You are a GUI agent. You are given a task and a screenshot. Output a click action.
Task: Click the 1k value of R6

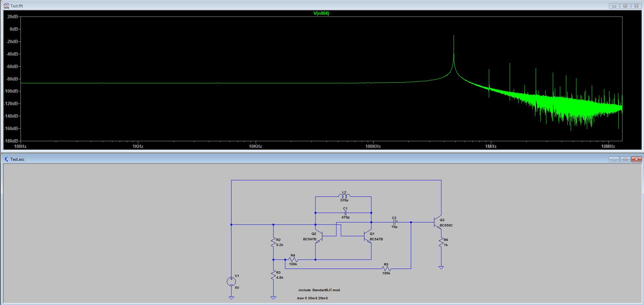point(446,245)
